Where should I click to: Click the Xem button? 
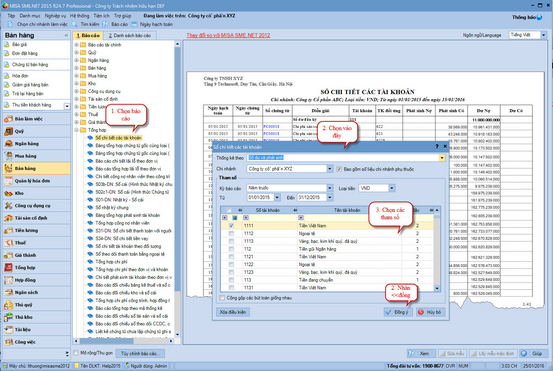click(x=420, y=353)
